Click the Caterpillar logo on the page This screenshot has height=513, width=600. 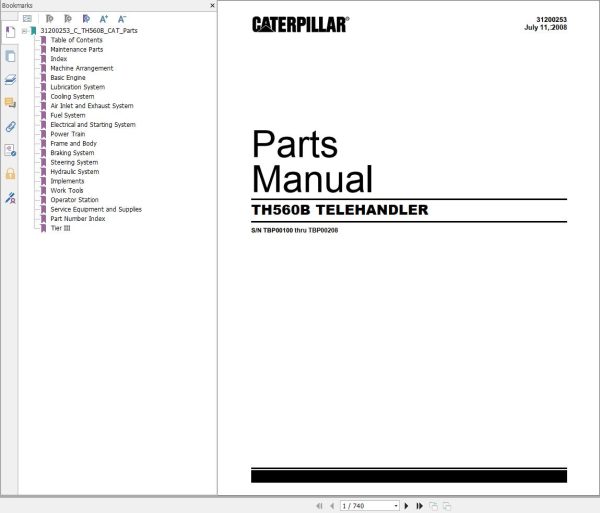(300, 24)
